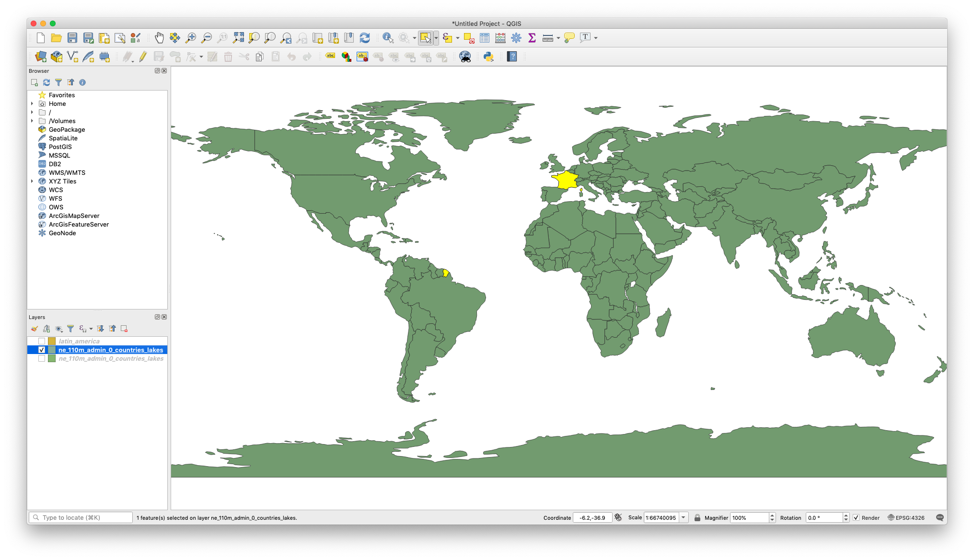974x560 pixels.
Task: Click bright green swatch of greyed countries_lakes layer
Action: point(52,358)
